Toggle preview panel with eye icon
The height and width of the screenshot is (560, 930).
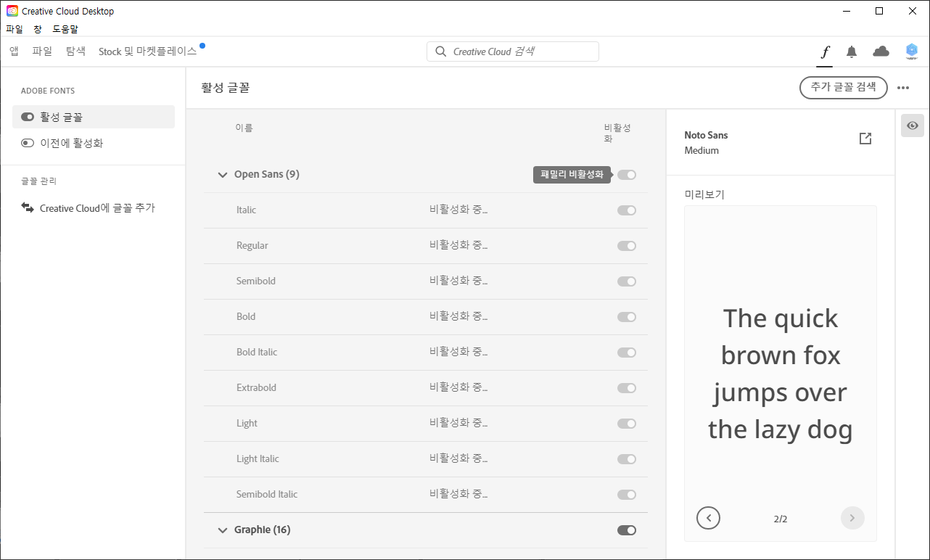click(913, 125)
